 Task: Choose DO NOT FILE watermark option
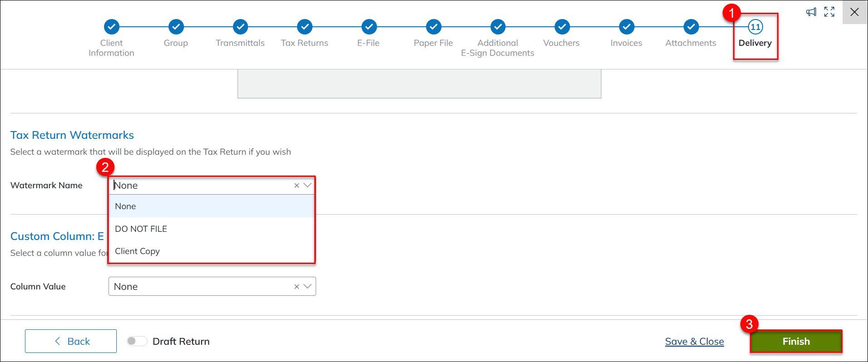click(x=141, y=229)
